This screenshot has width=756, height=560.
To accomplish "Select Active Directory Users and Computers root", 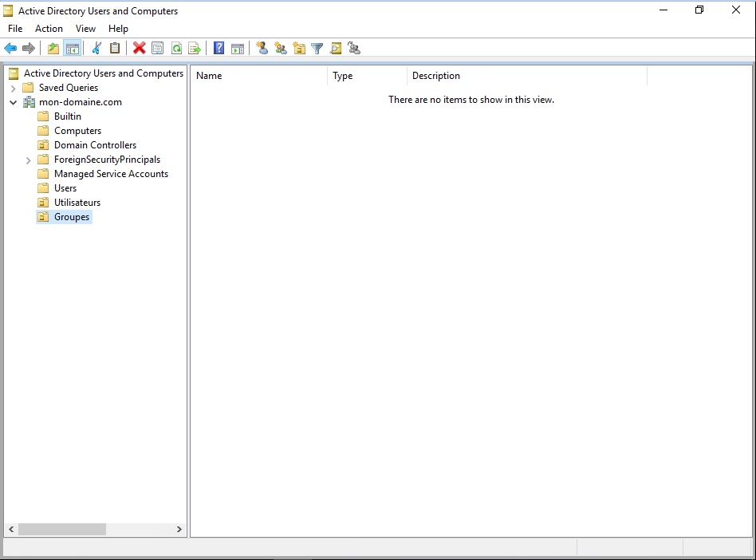I will [x=104, y=73].
